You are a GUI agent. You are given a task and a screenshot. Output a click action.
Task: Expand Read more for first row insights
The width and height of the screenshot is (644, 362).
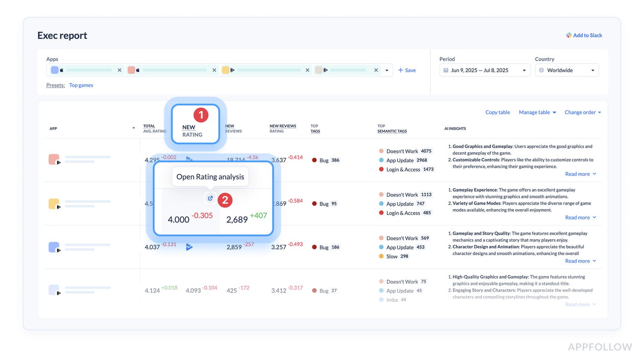(x=581, y=174)
